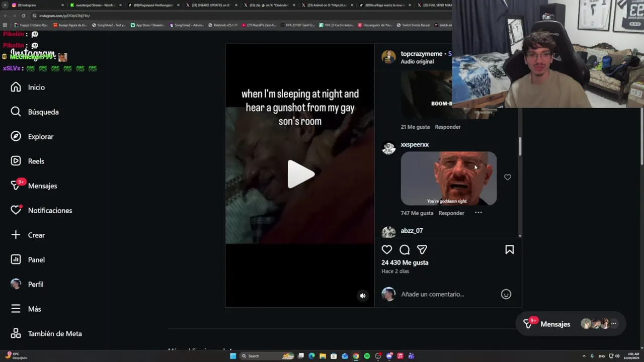View 24 430 Me gusta likes list
Image resolution: width=644 pixels, height=362 pixels.
click(x=405, y=263)
